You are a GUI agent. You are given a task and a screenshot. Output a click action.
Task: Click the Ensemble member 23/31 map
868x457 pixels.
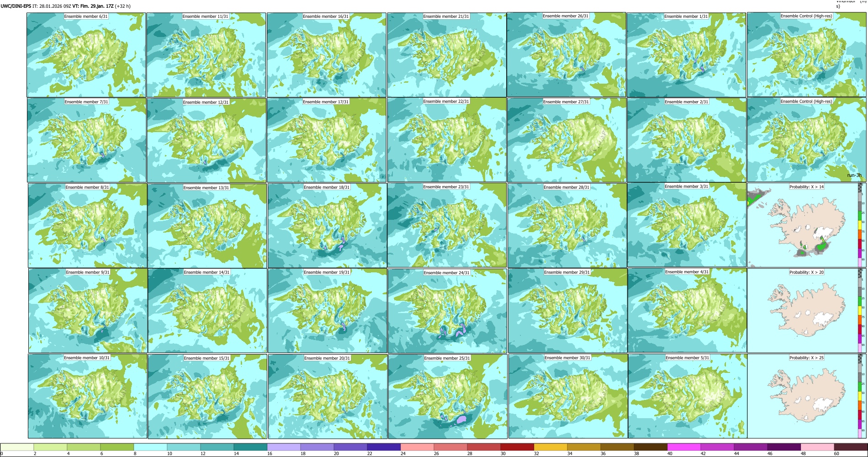point(447,225)
